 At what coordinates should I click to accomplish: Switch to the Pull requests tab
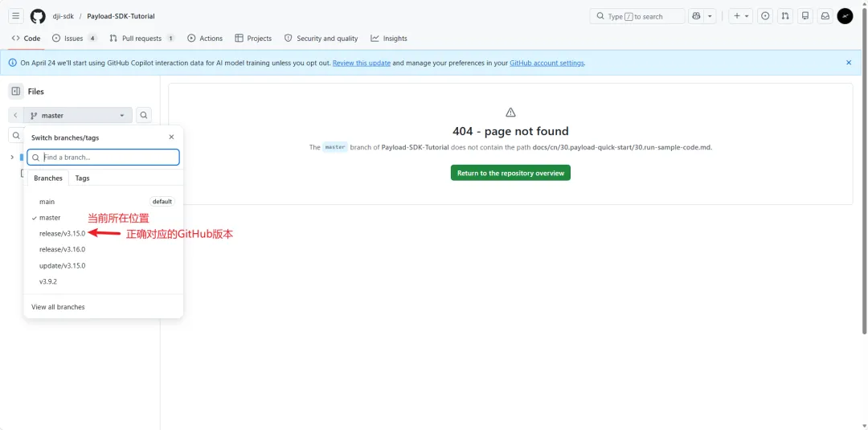(142, 39)
